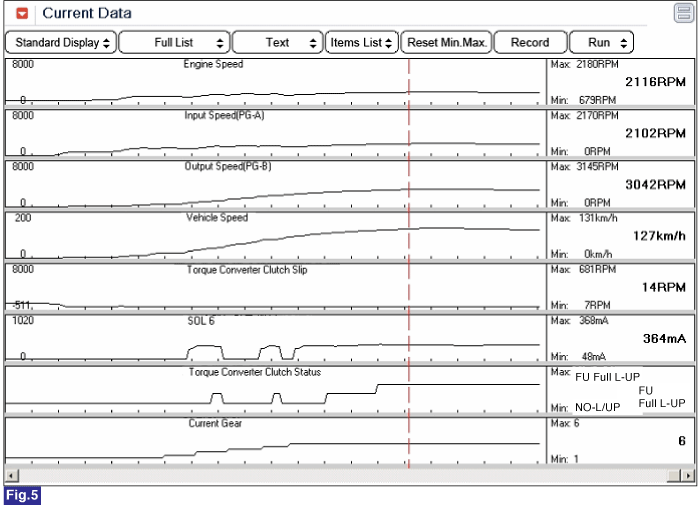The height and width of the screenshot is (505, 700).
Task: Click the Max 3145RPM output speed reading
Action: [584, 167]
